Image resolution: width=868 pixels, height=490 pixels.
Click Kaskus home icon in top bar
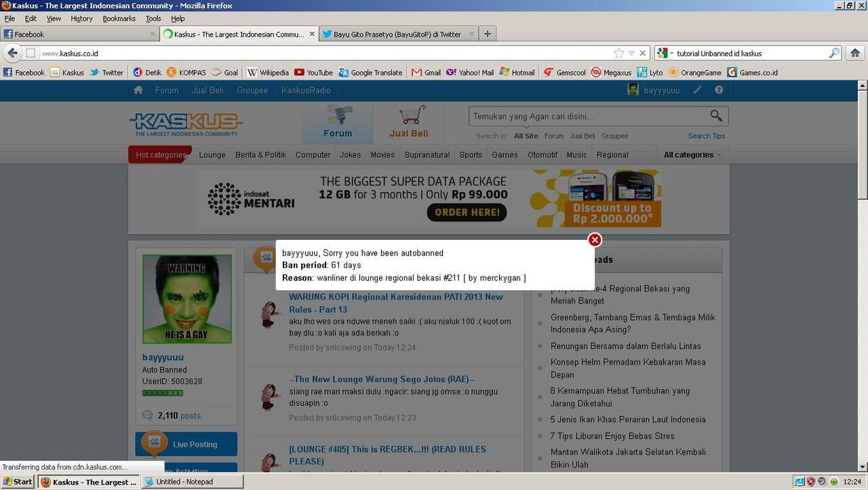138,90
